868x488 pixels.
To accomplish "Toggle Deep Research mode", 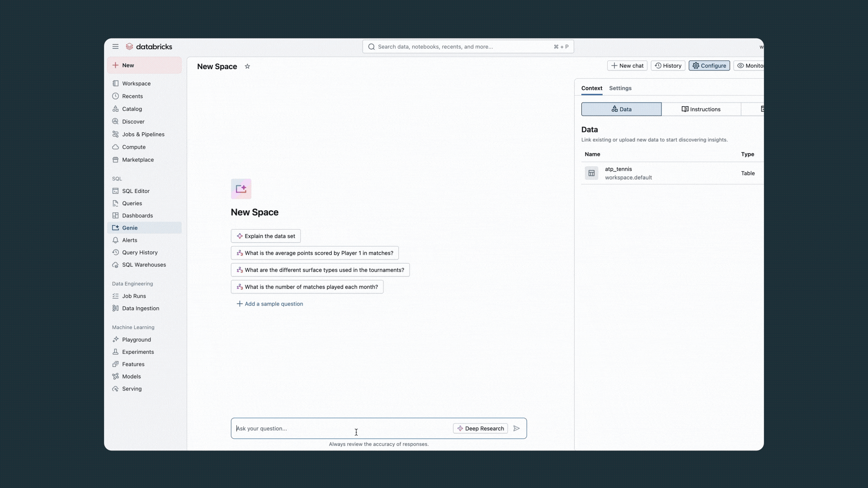I will (480, 428).
